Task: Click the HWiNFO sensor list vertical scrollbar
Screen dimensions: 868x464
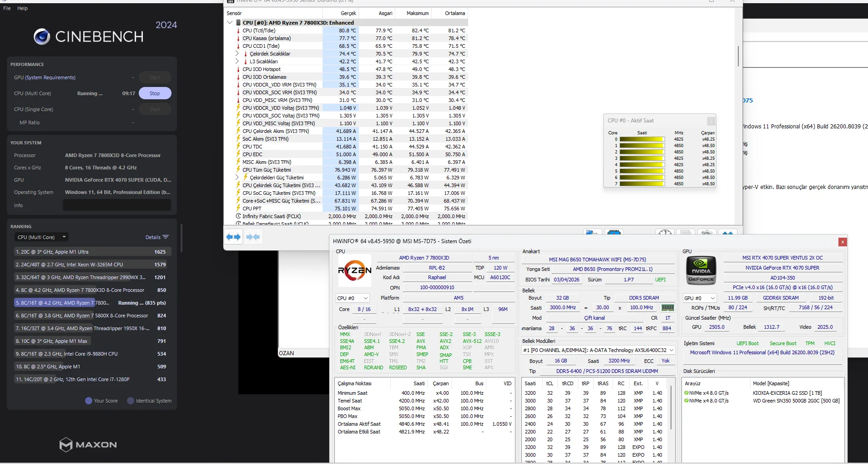Action: tap(738, 56)
